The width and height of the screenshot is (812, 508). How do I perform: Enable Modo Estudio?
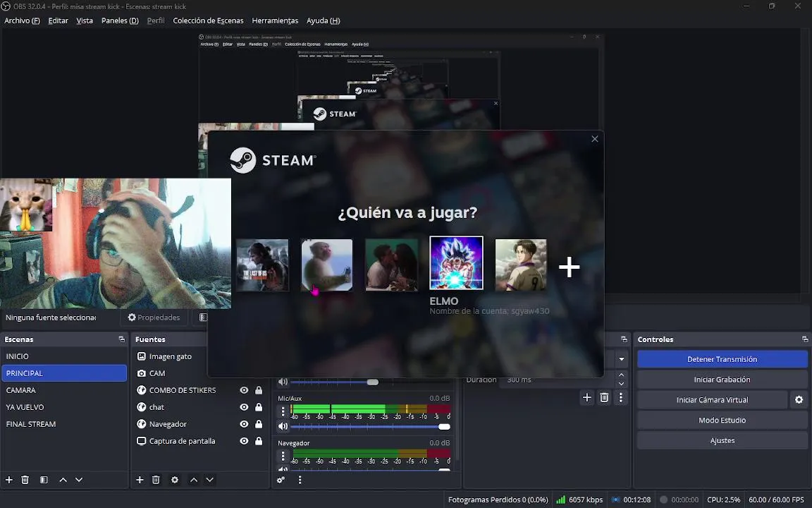tap(722, 421)
